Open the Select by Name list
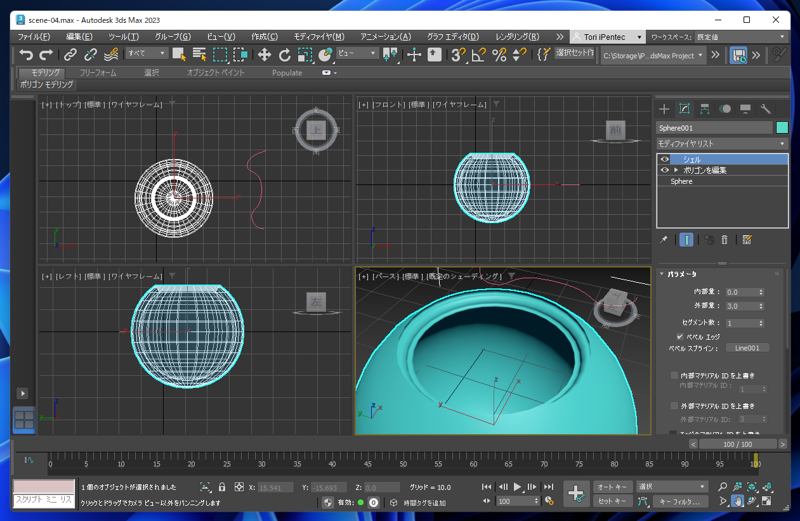The height and width of the screenshot is (521, 800). click(199, 55)
